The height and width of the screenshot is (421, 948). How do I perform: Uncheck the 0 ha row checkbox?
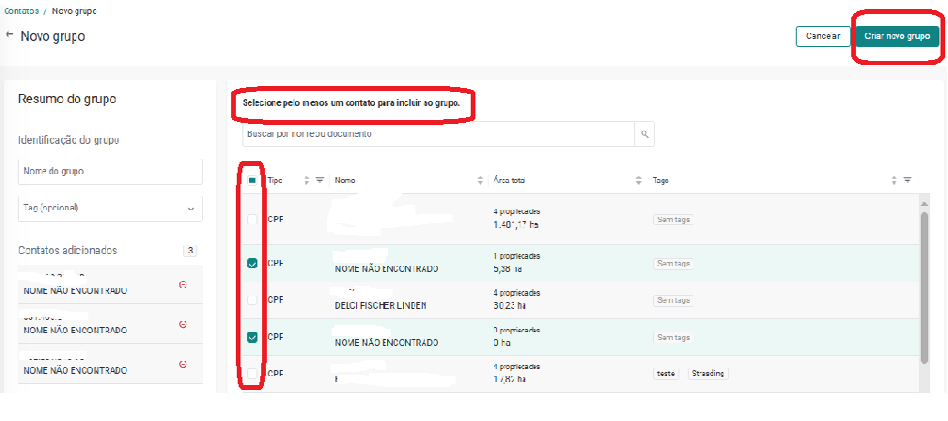tap(252, 337)
